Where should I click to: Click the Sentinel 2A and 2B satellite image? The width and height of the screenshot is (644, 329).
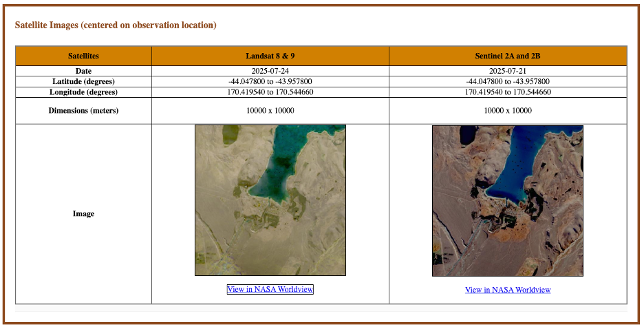pos(508,201)
